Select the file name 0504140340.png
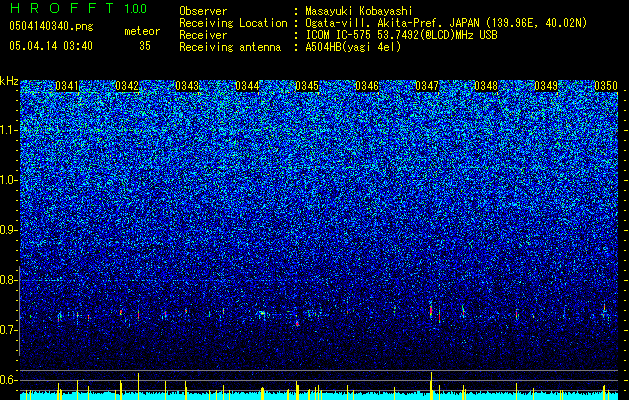This screenshot has height=400, width=629. [51, 26]
